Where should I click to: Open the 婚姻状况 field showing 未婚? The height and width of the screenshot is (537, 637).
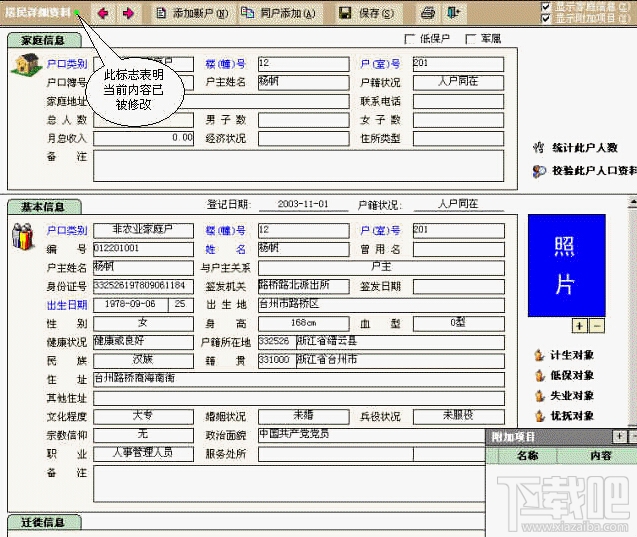(x=303, y=416)
